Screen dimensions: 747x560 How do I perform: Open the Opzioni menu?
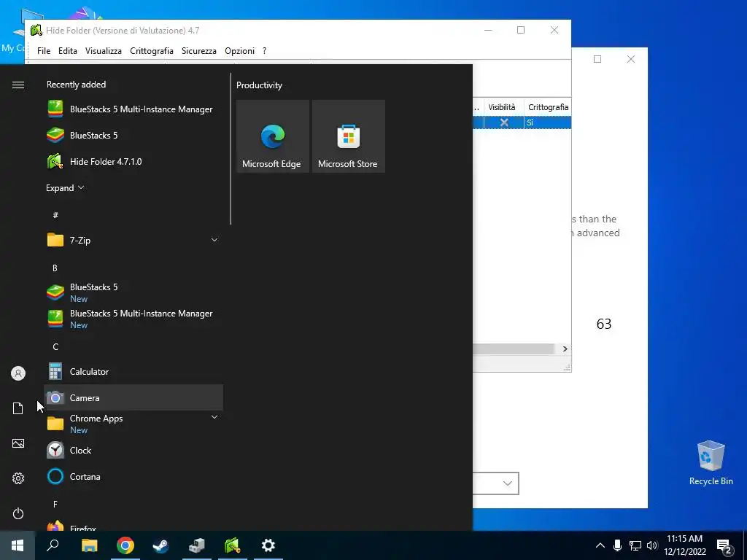coord(239,51)
